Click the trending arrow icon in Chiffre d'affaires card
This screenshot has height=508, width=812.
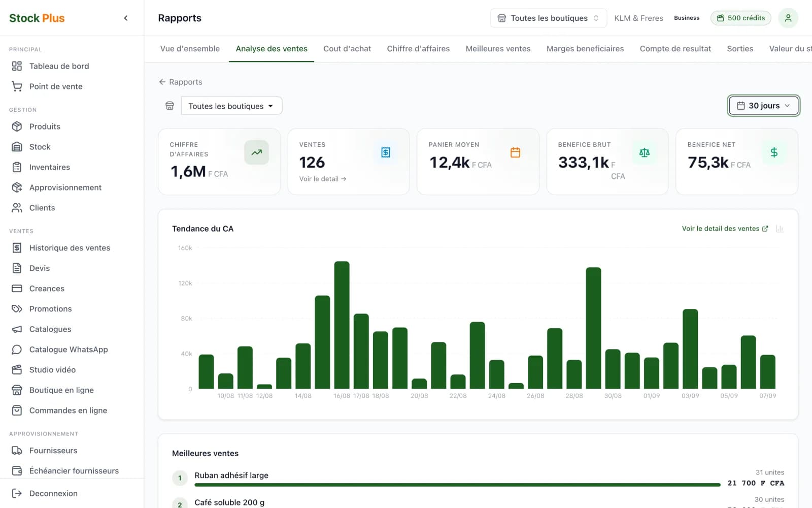coord(256,152)
